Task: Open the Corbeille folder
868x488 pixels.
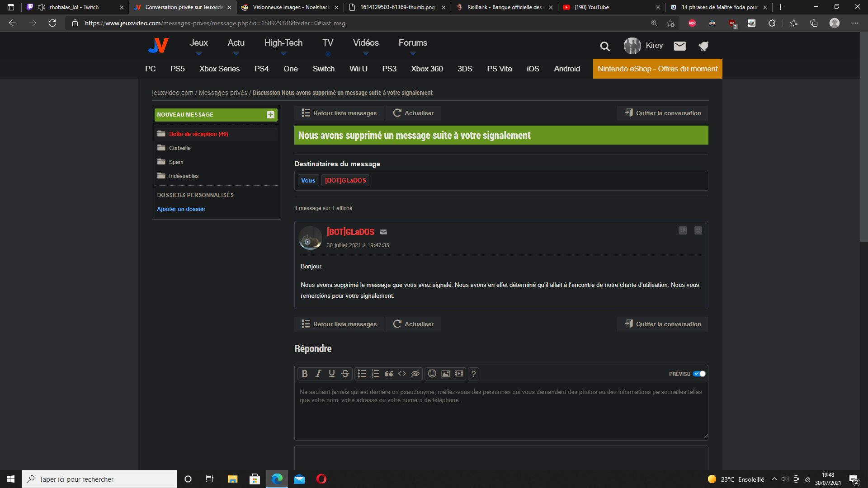Action: point(180,148)
